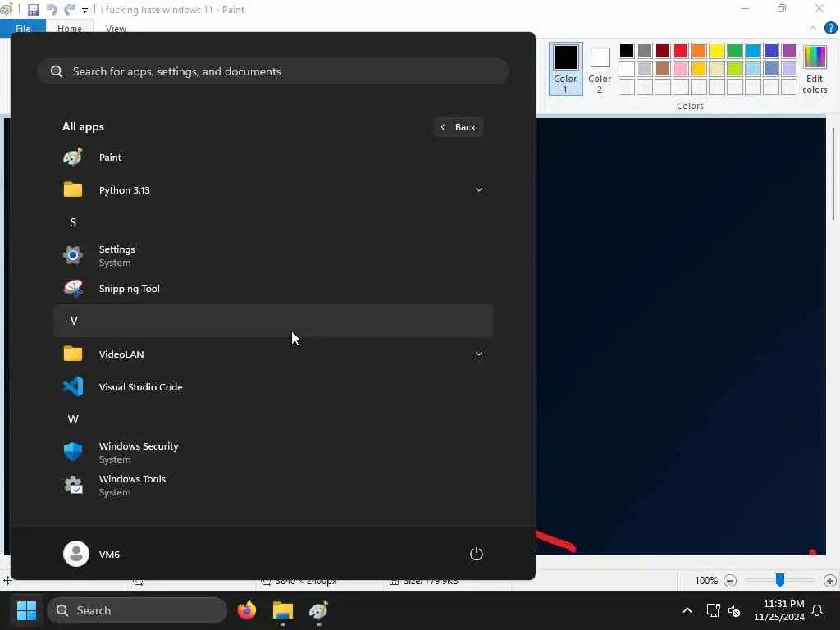Image resolution: width=840 pixels, height=630 pixels.
Task: Open File Explorer from the taskbar
Action: click(x=283, y=610)
